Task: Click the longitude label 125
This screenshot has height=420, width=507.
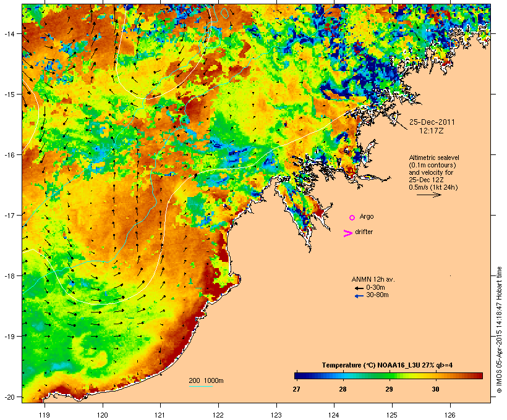Action: (392, 415)
